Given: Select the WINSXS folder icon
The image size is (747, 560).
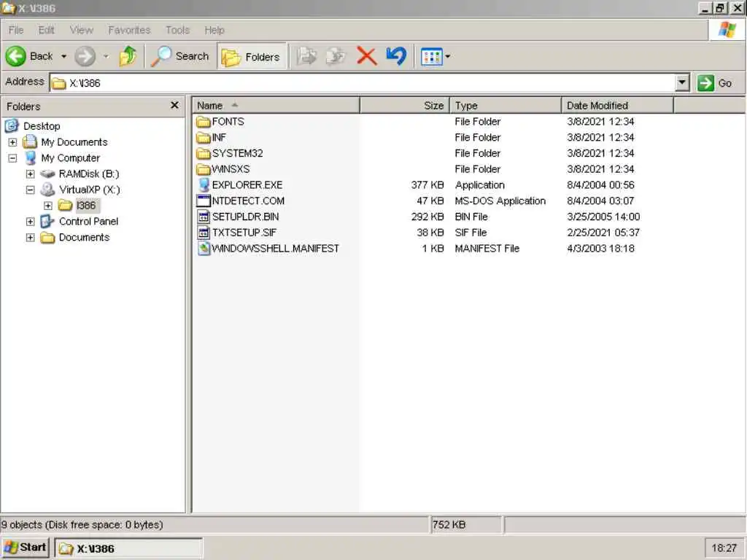Looking at the screenshot, I should (204, 169).
